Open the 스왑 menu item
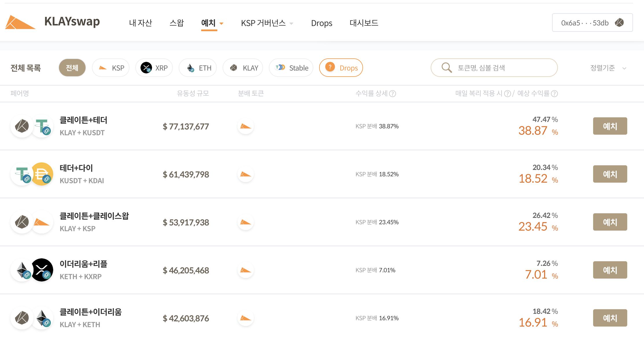 (177, 23)
